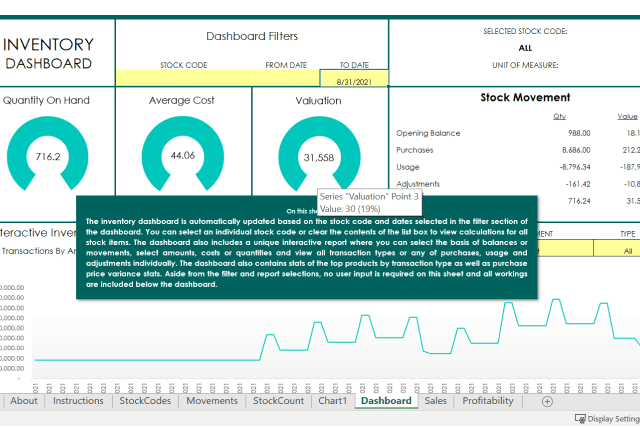This screenshot has height=440, width=640.
Task: Select the Dashboard sheet tab
Action: click(x=386, y=401)
